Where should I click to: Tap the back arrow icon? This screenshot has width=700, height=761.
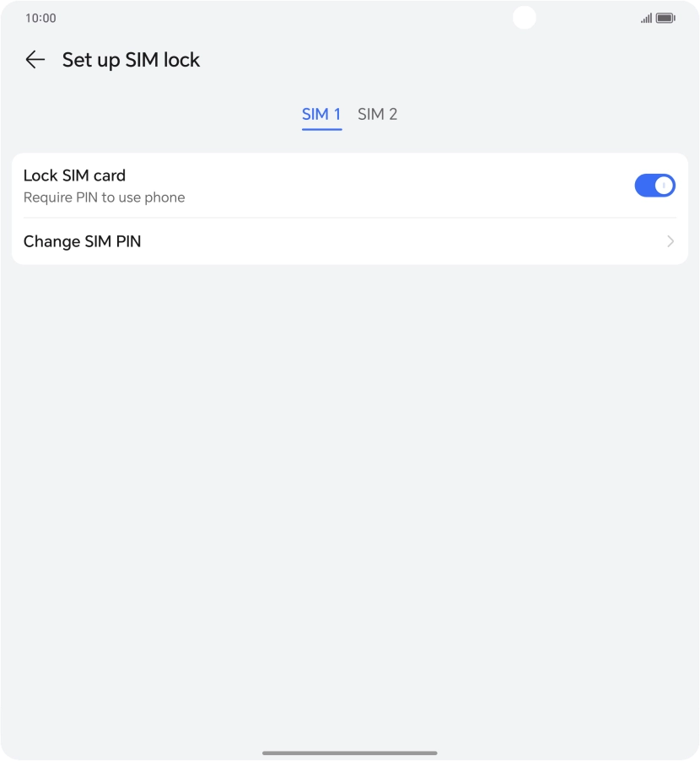35,60
